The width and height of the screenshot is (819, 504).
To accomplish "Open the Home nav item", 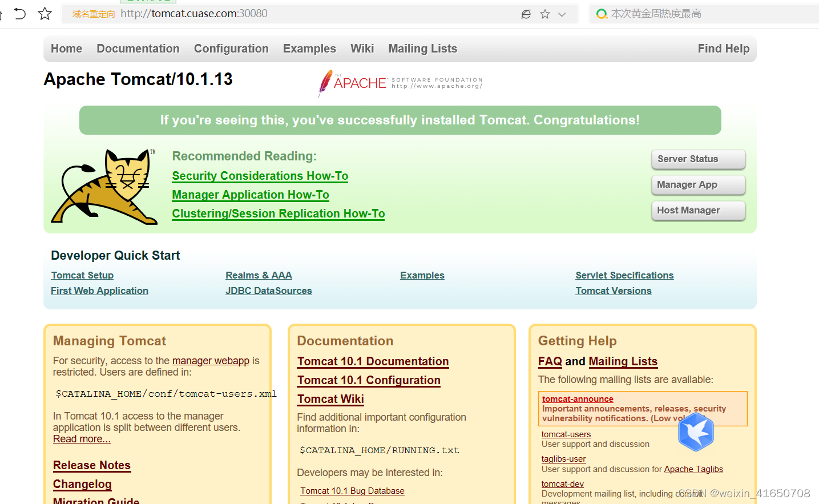I will click(x=67, y=49).
